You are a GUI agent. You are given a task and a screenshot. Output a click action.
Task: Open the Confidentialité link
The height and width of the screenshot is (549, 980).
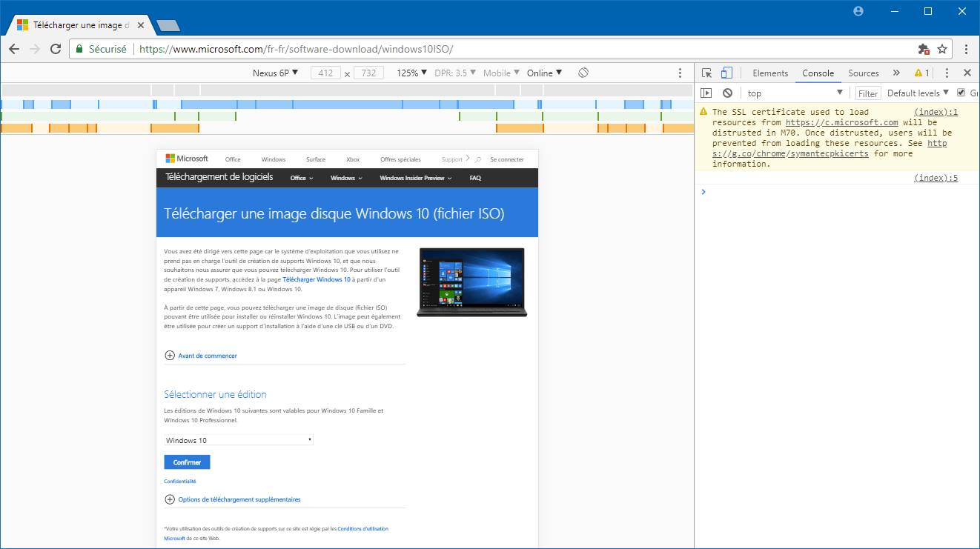(180, 482)
